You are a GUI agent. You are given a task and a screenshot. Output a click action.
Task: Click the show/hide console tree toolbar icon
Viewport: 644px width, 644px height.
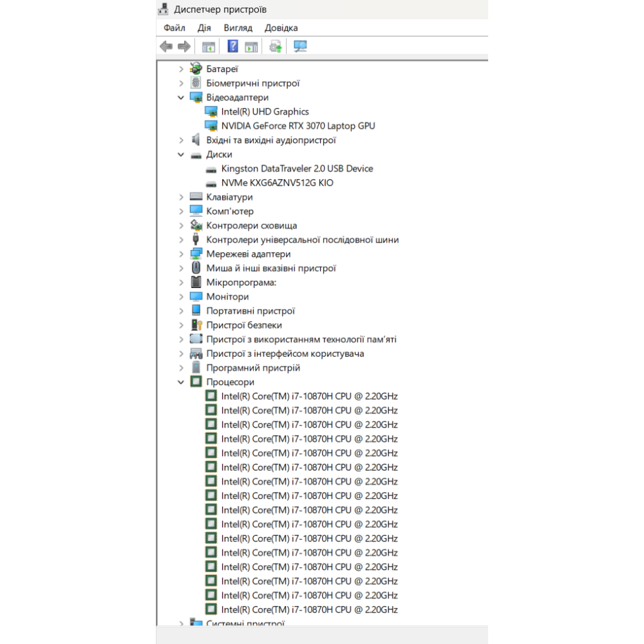[x=209, y=46]
